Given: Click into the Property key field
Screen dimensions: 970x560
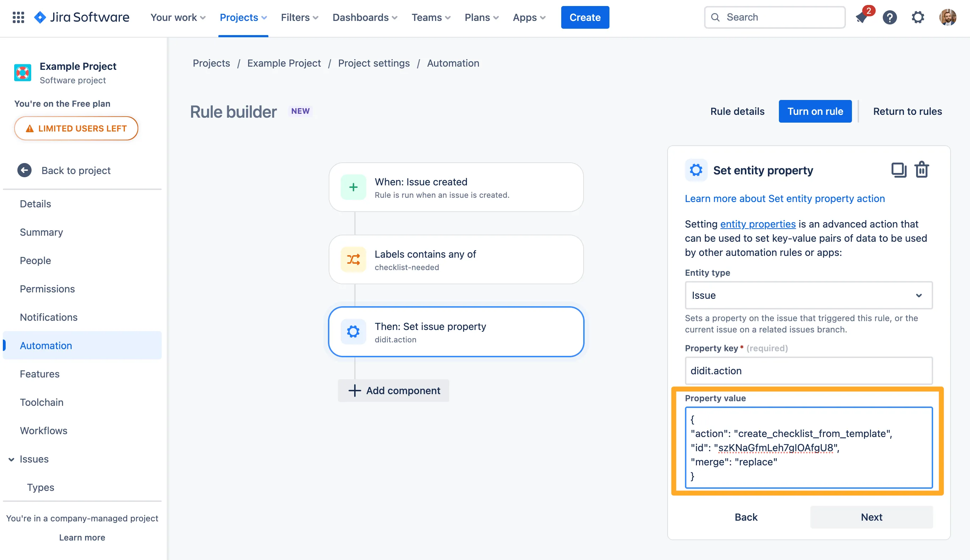Looking at the screenshot, I should click(808, 371).
